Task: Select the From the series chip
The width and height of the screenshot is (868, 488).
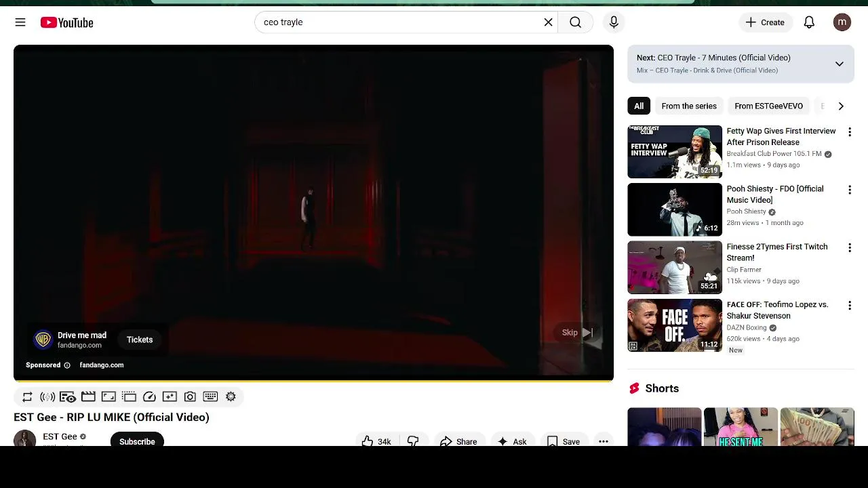Action: pyautogui.click(x=689, y=106)
